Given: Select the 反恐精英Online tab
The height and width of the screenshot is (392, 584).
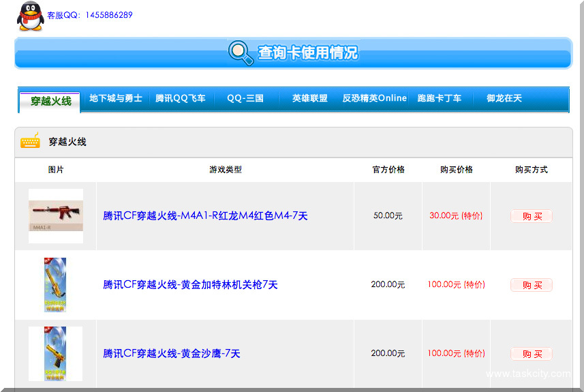Looking at the screenshot, I should click(x=374, y=98).
